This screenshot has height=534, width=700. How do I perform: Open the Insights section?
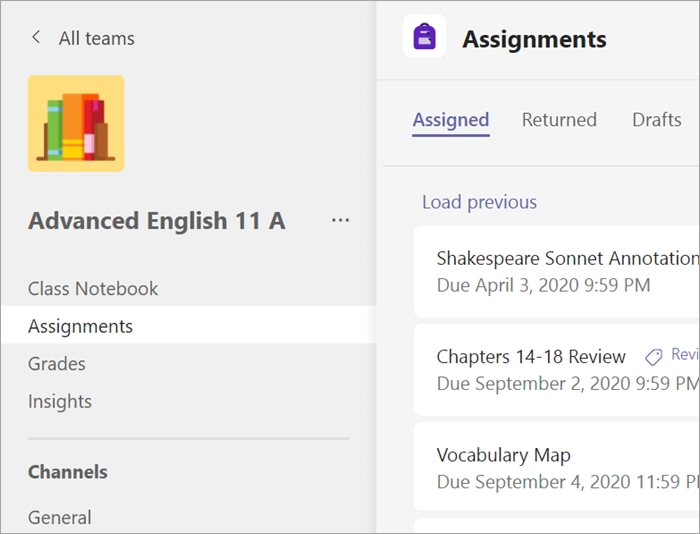click(60, 401)
